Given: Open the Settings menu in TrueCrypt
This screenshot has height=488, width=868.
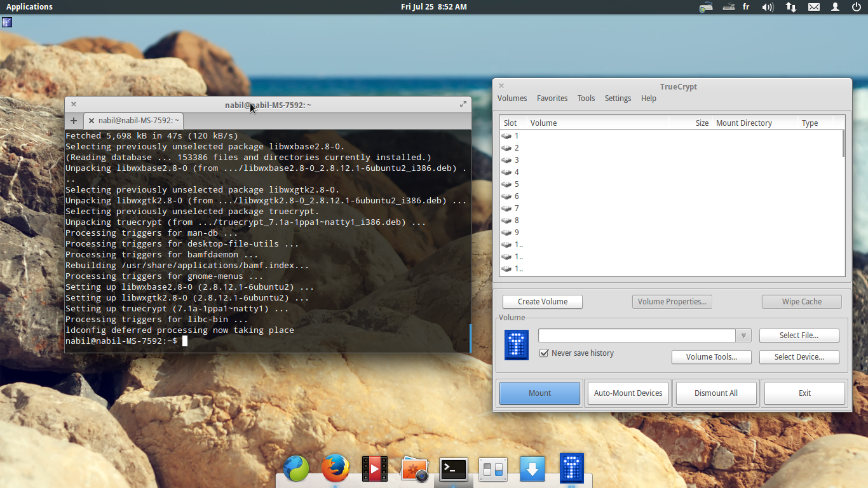Looking at the screenshot, I should (x=618, y=98).
